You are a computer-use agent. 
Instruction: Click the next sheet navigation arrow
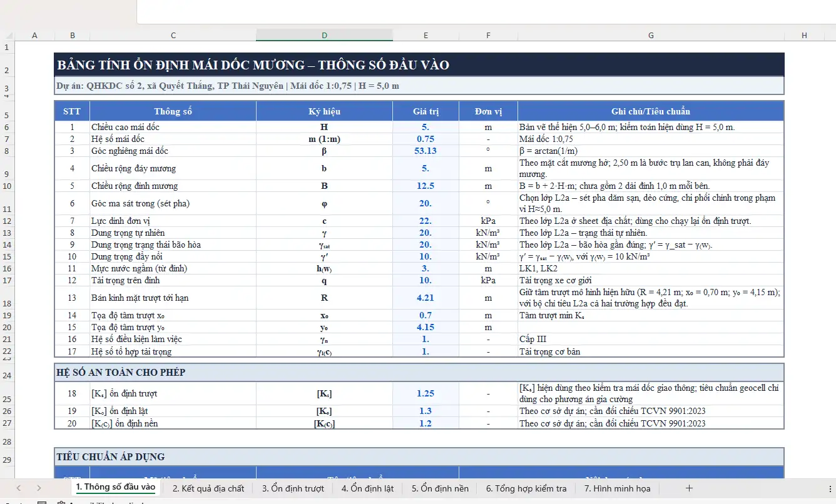39,488
